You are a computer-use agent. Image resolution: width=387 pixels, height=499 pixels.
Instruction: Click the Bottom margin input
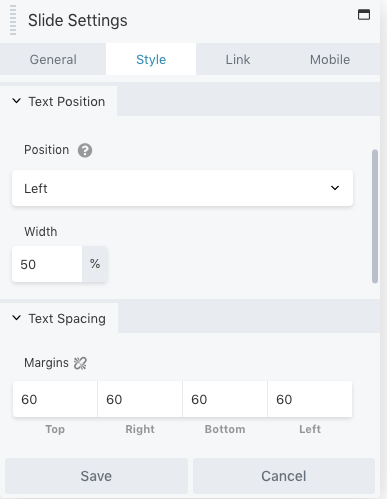(225, 399)
